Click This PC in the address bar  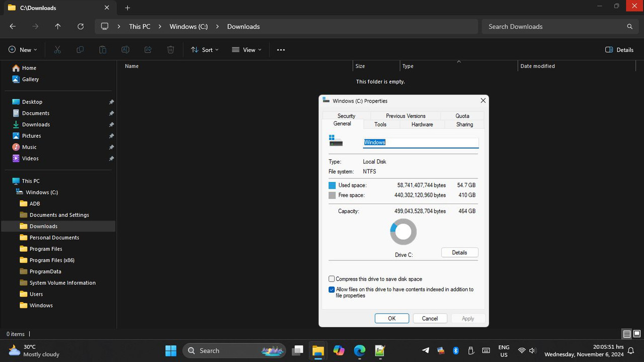click(139, 27)
